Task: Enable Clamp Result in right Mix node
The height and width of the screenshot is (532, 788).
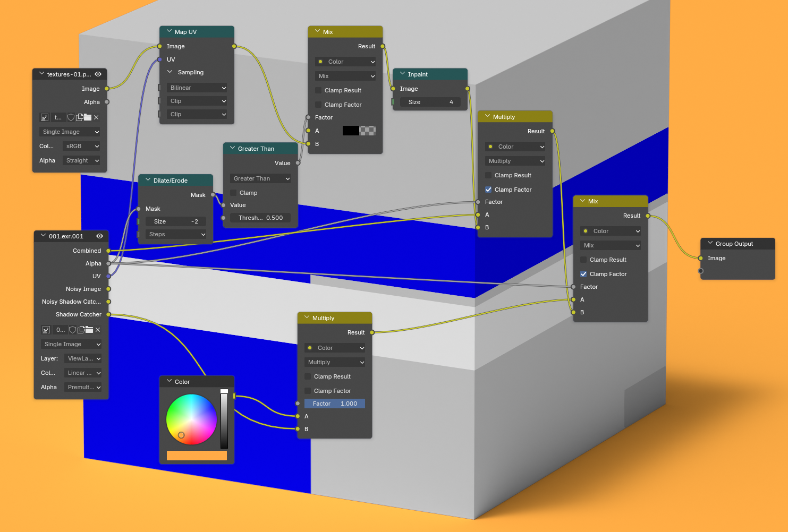Action: [583, 260]
